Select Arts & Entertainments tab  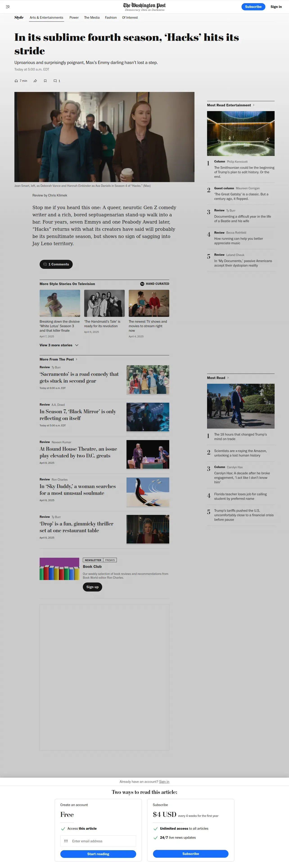tap(46, 18)
